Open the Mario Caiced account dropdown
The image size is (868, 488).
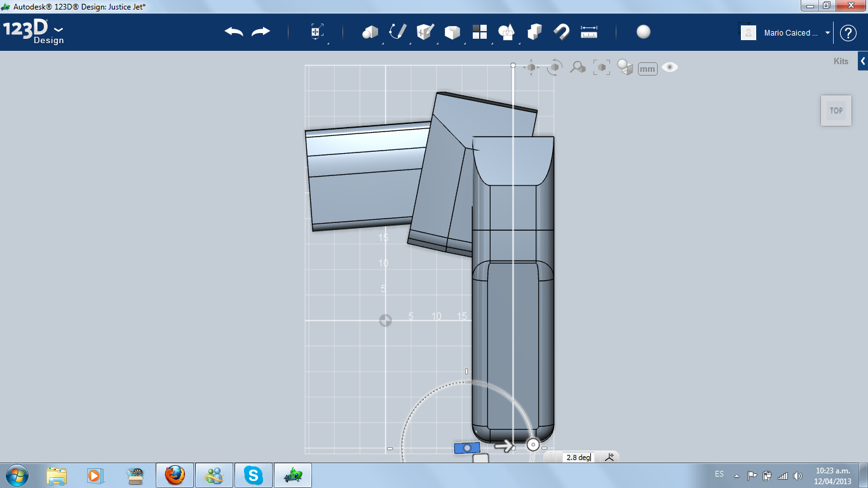point(797,33)
